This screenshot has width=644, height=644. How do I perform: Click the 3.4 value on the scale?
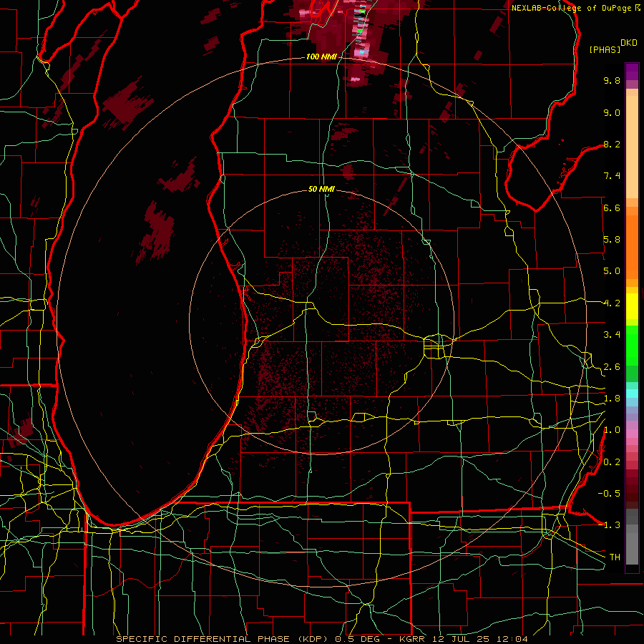coord(612,335)
